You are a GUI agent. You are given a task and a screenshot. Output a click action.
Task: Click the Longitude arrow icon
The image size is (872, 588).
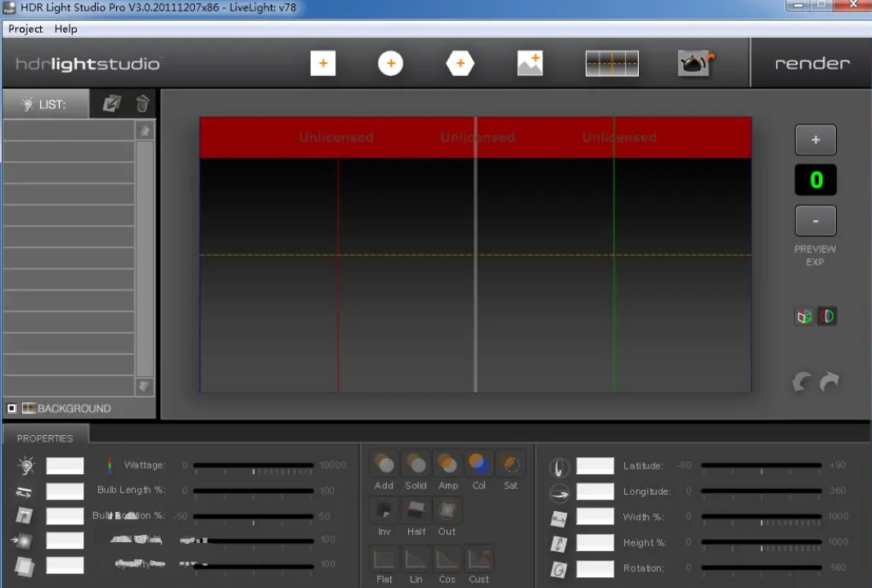point(560,493)
